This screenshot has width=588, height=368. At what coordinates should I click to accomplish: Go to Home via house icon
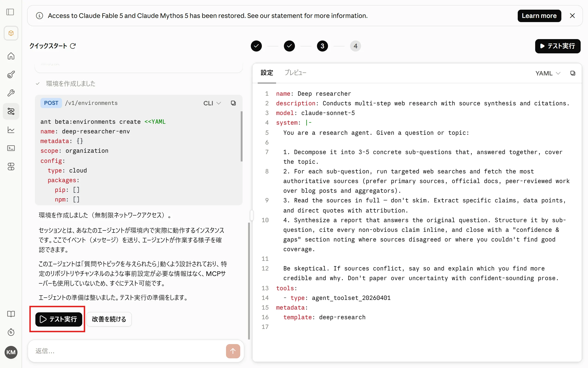(11, 56)
